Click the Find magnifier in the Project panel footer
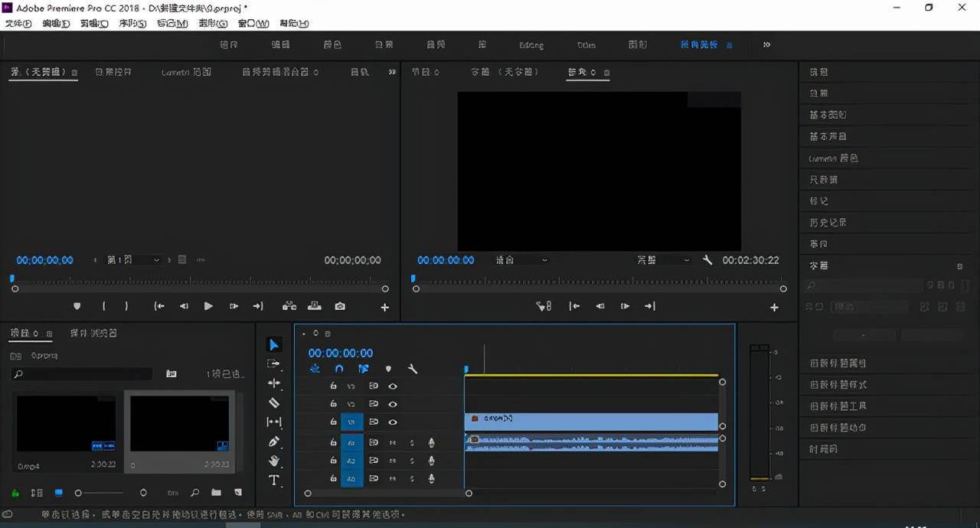The height and width of the screenshot is (528, 980). point(195,493)
